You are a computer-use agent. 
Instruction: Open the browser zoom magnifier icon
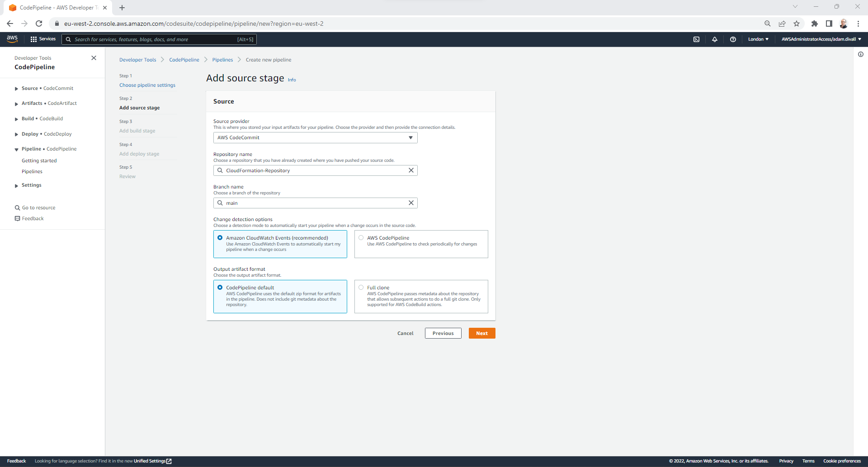point(768,24)
